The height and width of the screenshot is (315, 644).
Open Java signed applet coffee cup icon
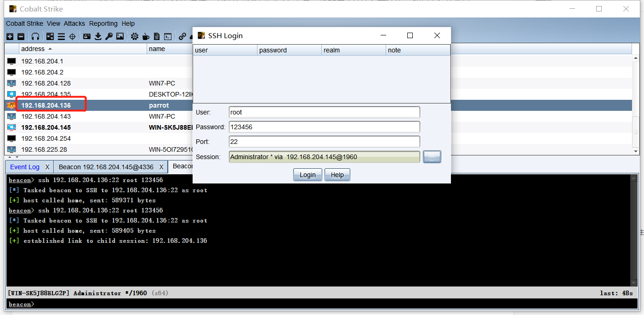(x=146, y=36)
